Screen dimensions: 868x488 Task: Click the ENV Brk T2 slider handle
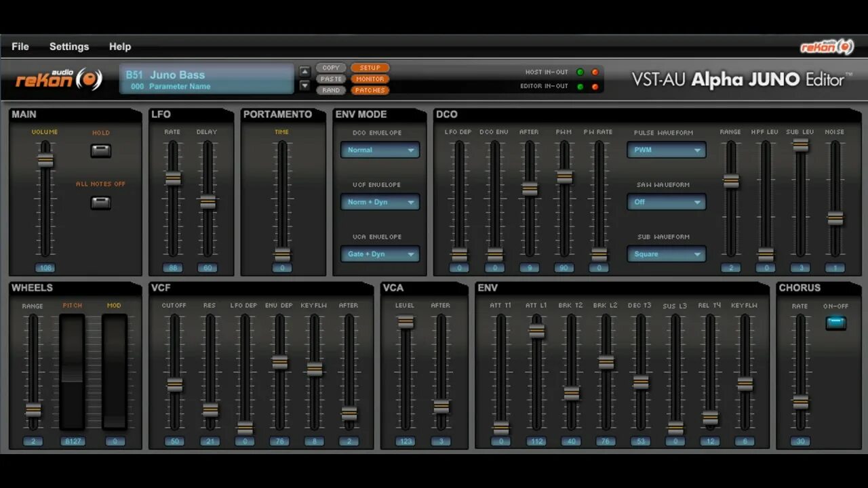[x=572, y=393]
